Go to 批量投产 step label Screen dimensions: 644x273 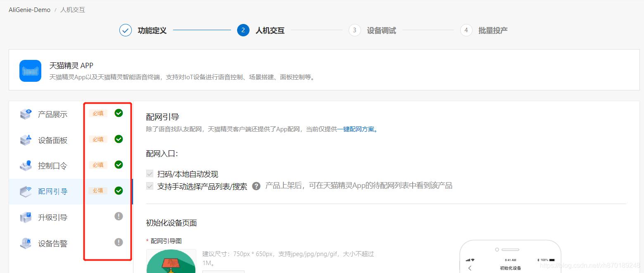tap(493, 31)
